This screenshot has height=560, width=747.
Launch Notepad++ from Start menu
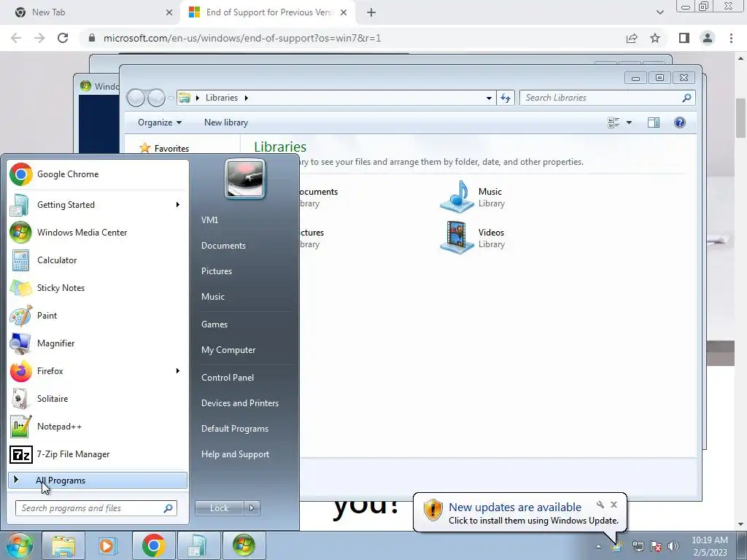pos(98,426)
